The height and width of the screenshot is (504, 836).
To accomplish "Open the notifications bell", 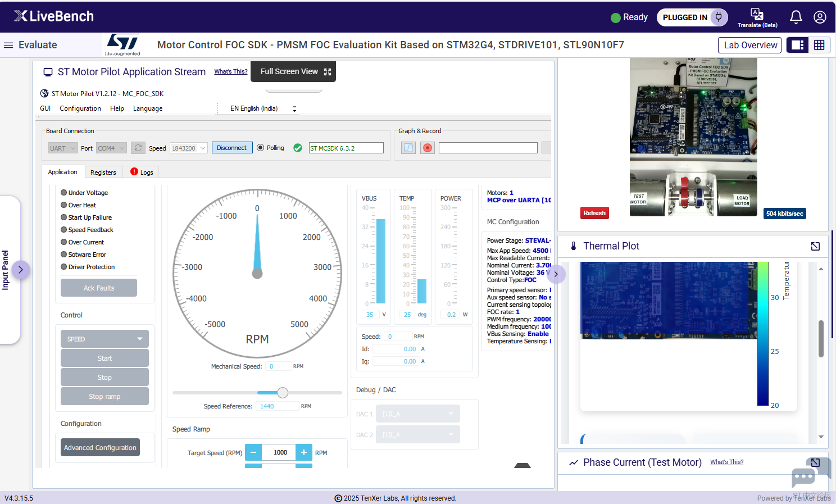I will click(x=796, y=17).
